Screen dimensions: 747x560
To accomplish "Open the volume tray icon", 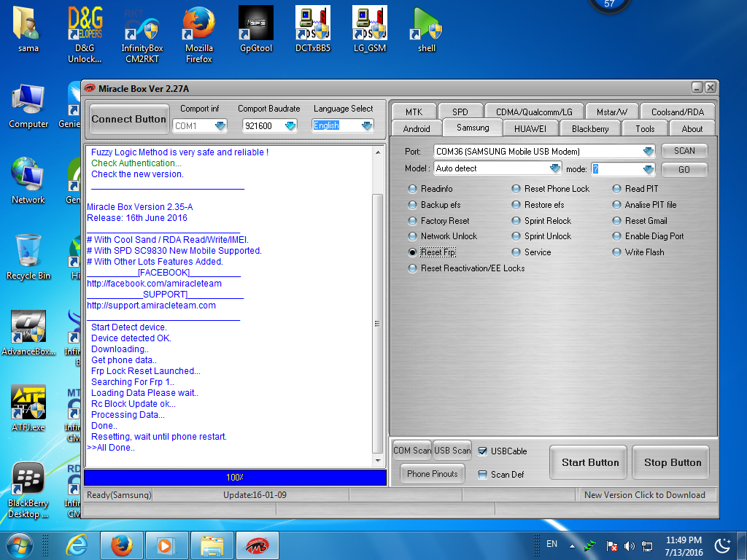I will [x=630, y=545].
